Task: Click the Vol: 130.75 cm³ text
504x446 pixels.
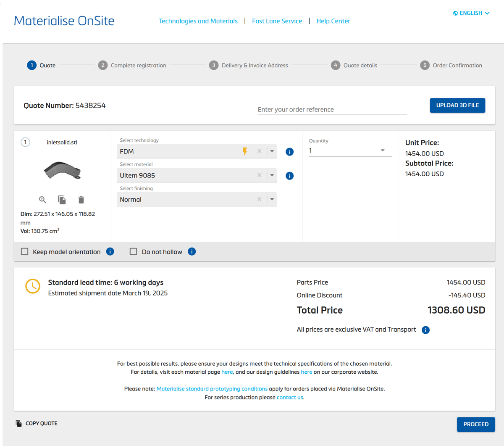Action: tap(40, 231)
